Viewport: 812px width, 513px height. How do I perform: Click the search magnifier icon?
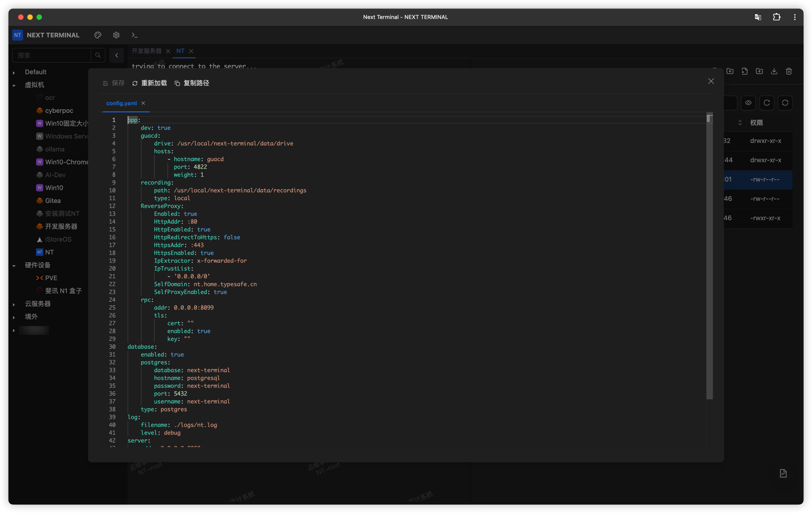[98, 55]
